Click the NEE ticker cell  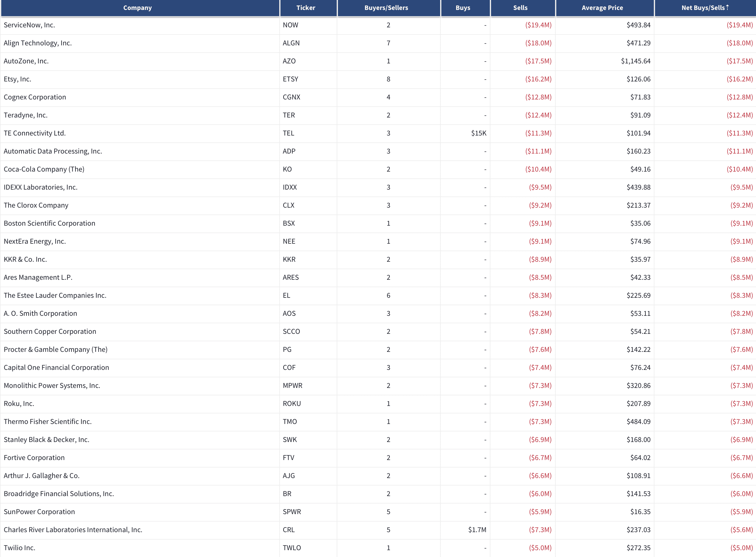289,242
